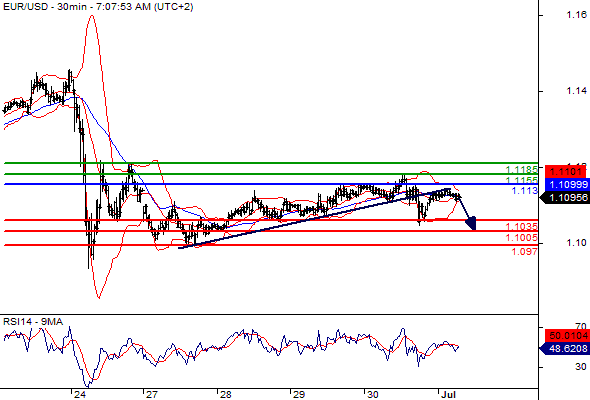Click the red 1.1101 price tag
The width and height of the screenshot is (590, 400).
point(566,172)
